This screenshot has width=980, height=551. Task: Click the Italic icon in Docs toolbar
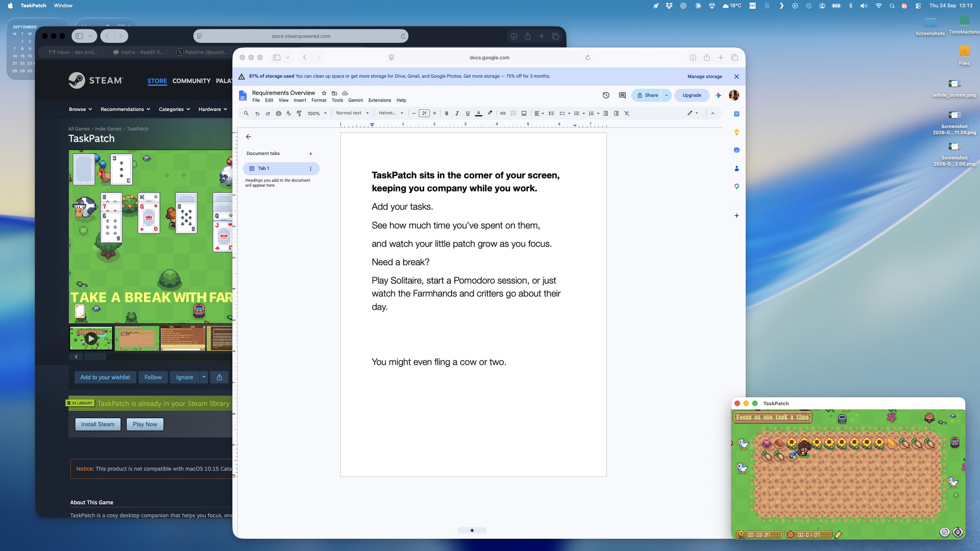click(457, 113)
